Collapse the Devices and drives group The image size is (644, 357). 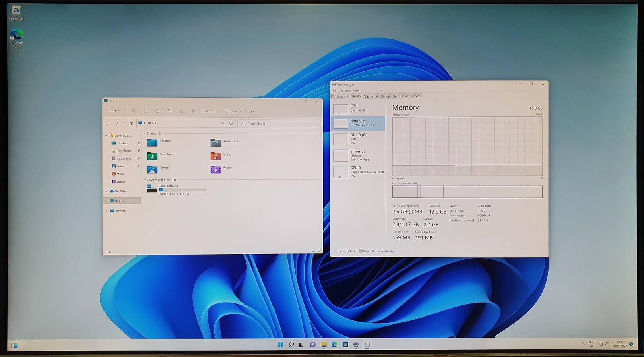(145, 180)
